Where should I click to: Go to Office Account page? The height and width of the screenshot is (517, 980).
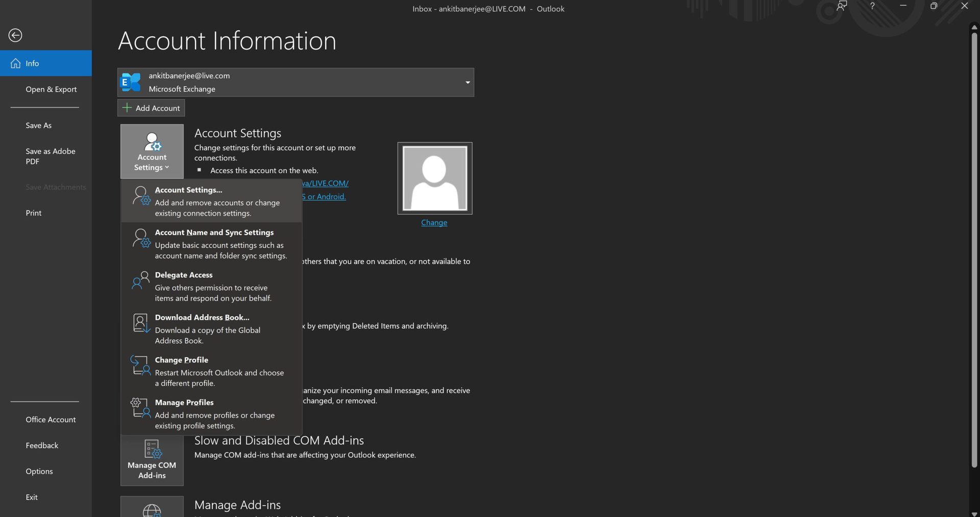pyautogui.click(x=51, y=419)
